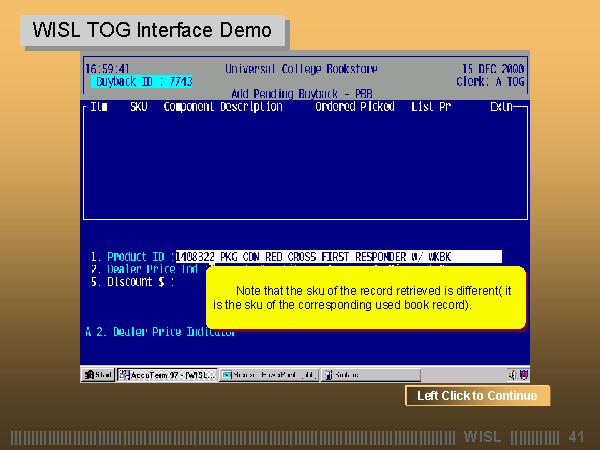Open the Windows Start button

[x=99, y=374]
